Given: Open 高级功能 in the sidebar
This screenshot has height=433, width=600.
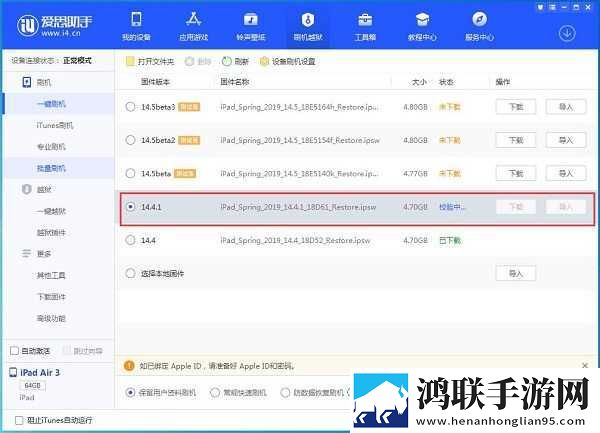Looking at the screenshot, I should (x=51, y=318).
